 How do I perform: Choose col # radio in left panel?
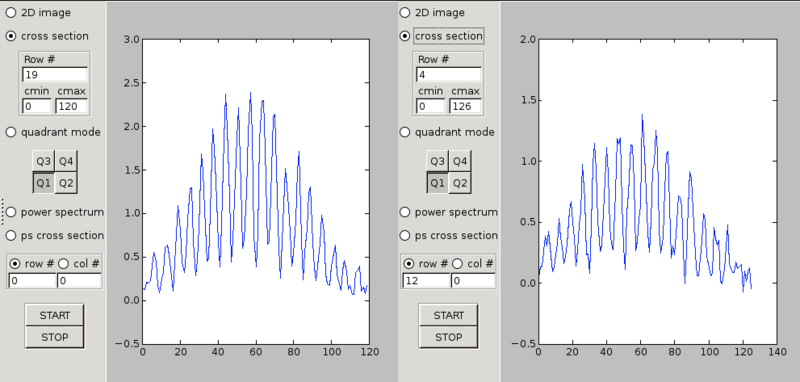click(x=63, y=264)
